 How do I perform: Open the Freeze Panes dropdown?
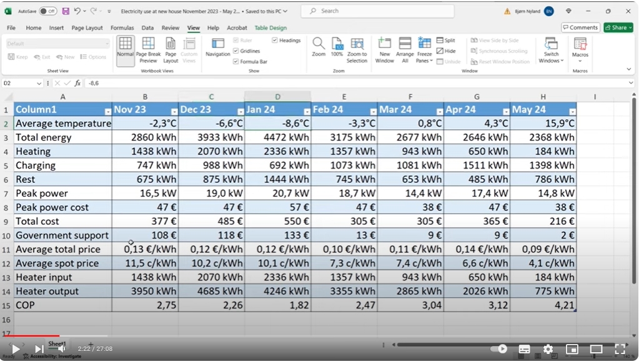click(424, 50)
